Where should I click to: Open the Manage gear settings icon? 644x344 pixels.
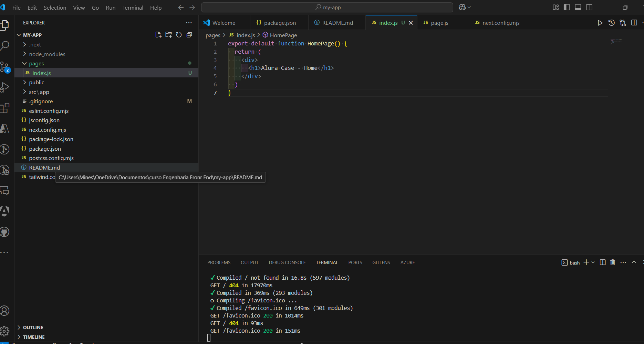pos(4,331)
